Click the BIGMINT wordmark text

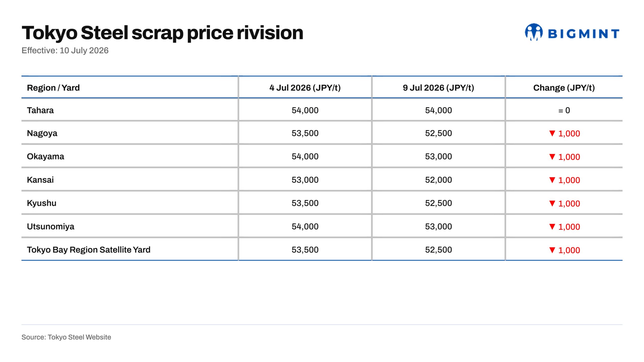[584, 34]
